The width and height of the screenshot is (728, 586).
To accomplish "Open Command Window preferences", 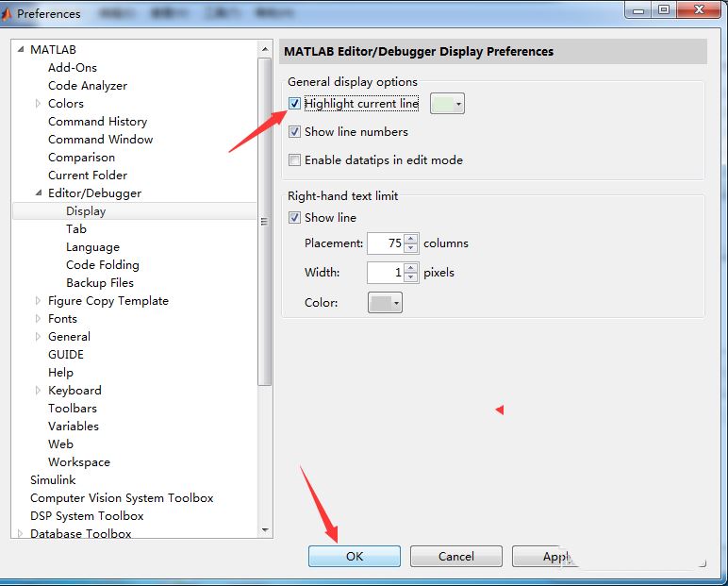I will pyautogui.click(x=100, y=139).
